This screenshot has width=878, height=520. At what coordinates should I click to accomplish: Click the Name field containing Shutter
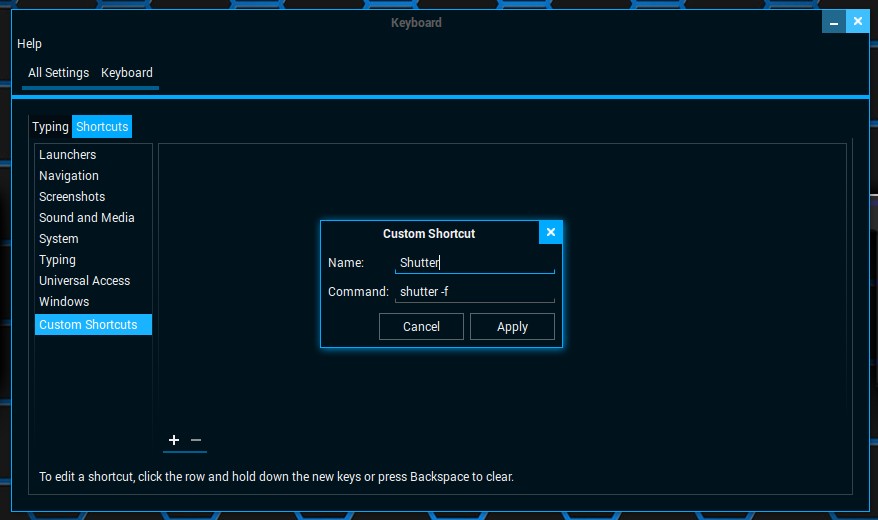pyautogui.click(x=474, y=263)
